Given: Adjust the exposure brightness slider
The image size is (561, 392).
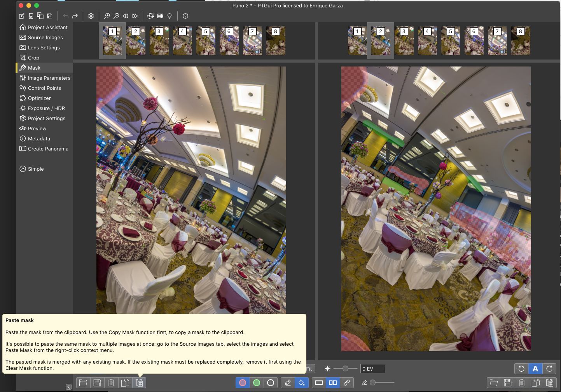Looking at the screenshot, I should point(345,368).
